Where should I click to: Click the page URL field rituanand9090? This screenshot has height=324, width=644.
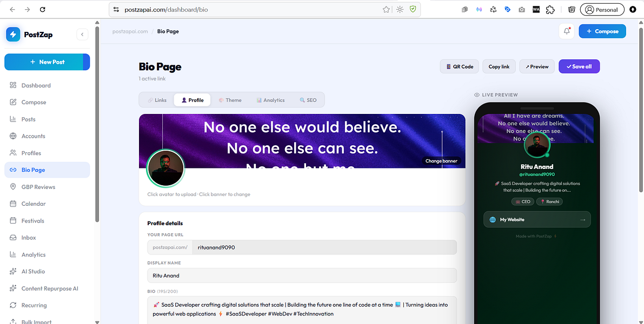click(x=324, y=247)
